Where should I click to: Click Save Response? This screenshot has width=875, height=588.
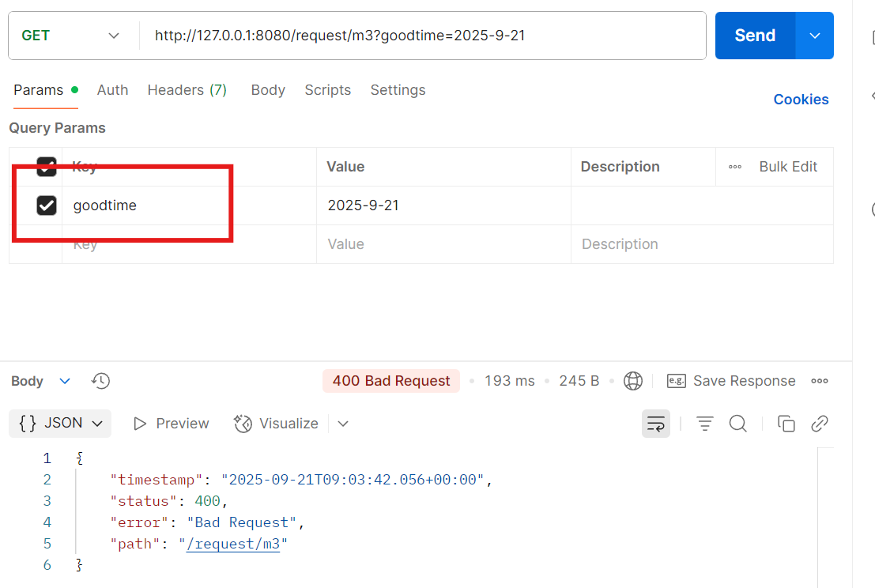pos(731,381)
